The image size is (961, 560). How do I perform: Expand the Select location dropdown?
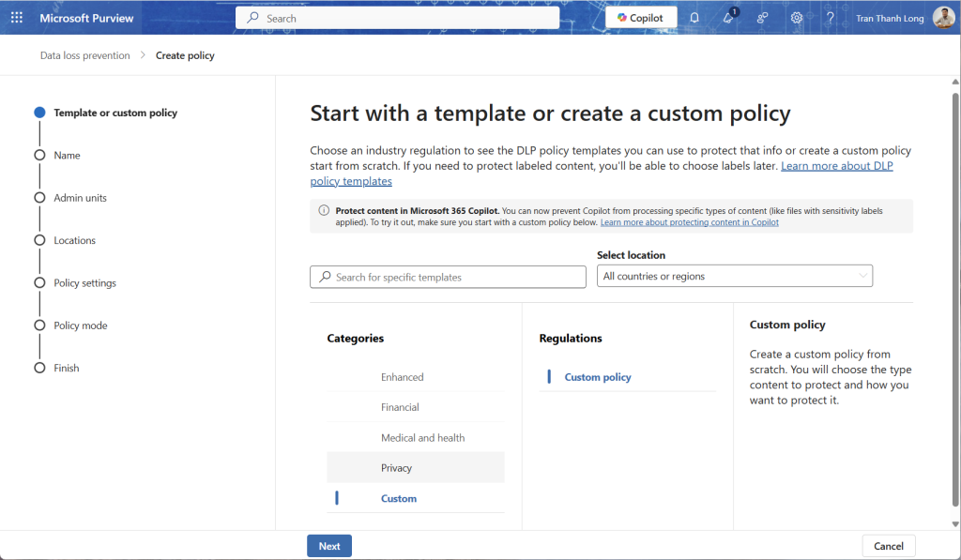click(734, 276)
